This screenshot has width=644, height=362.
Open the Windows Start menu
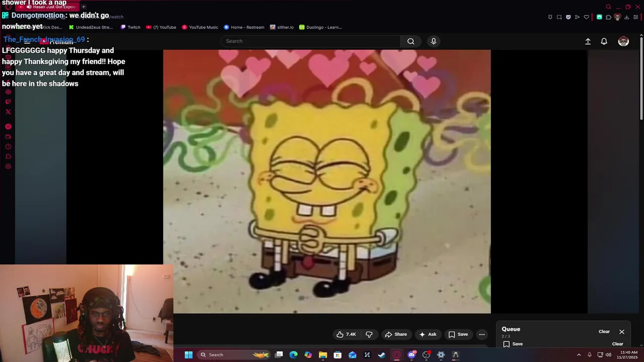188,355
